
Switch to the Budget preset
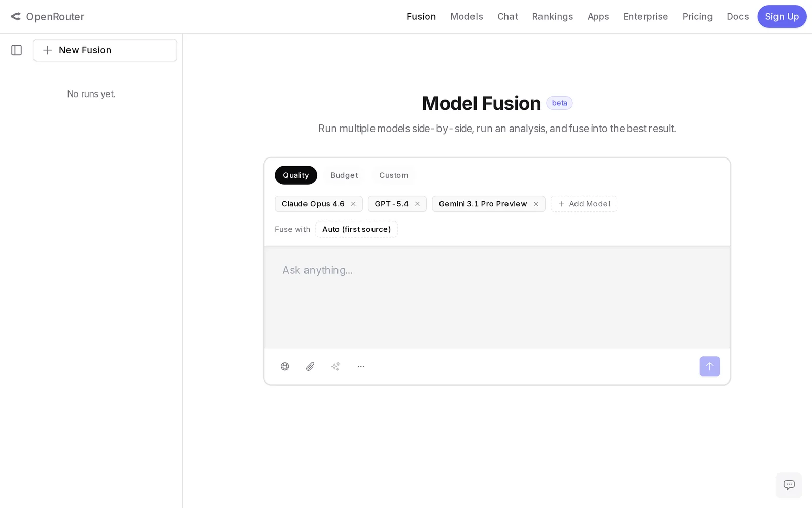tap(344, 175)
